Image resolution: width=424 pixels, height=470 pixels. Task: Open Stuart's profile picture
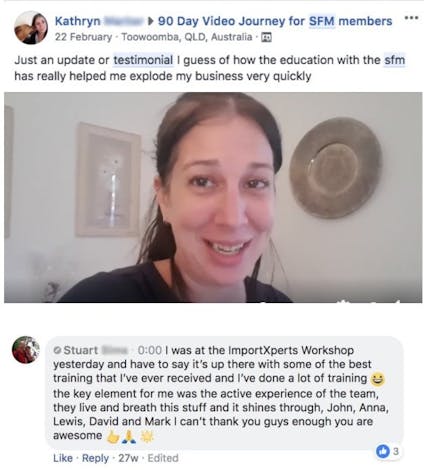tap(26, 350)
